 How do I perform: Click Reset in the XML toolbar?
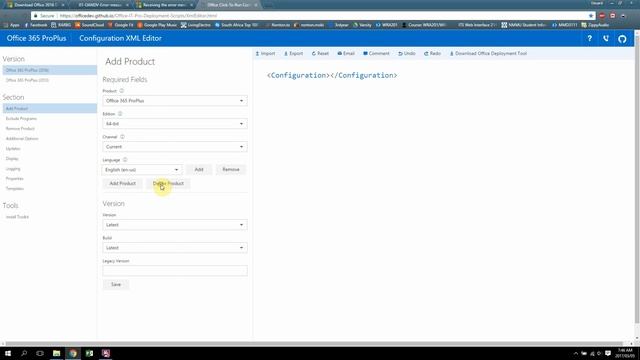(320, 53)
